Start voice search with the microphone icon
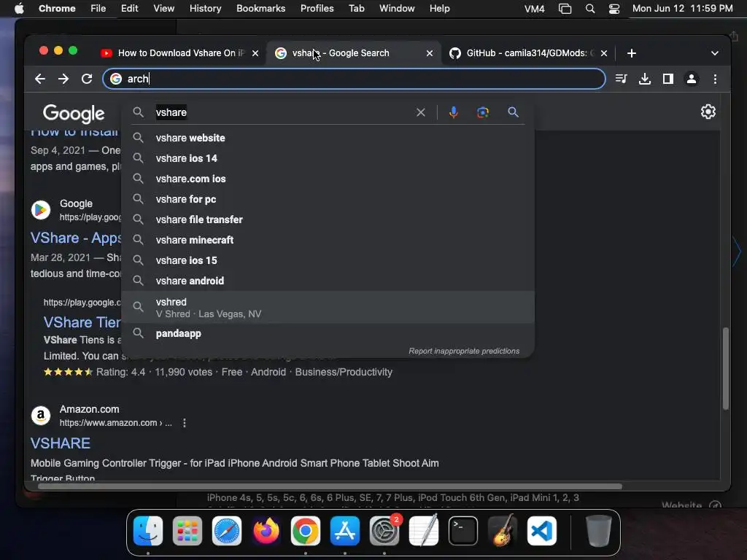 [x=454, y=112]
